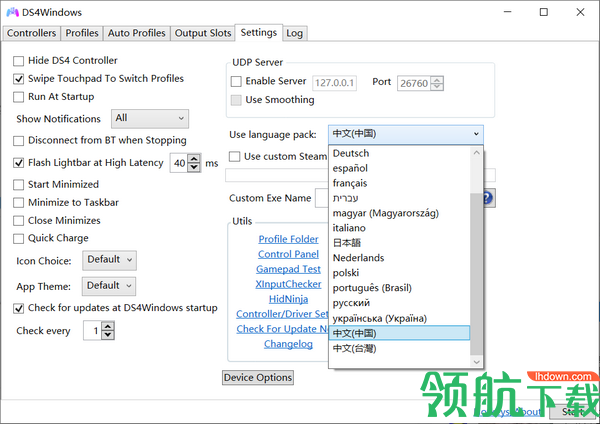Open the Profiles tab
600x424 pixels.
pos(82,33)
